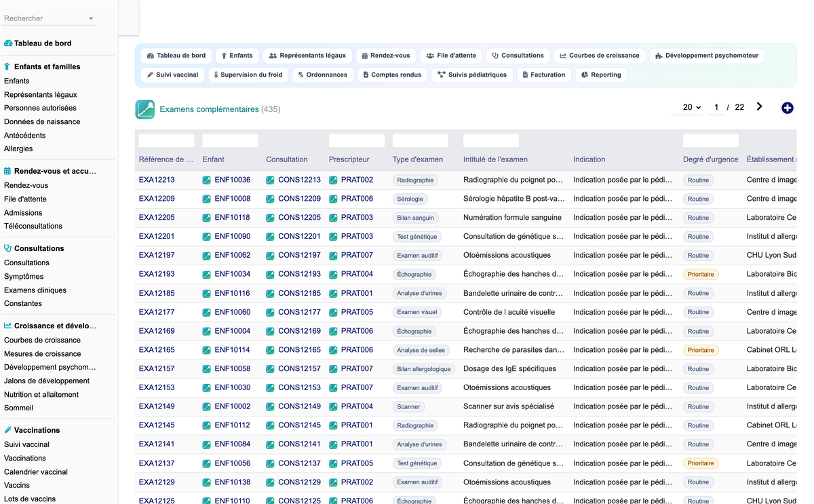Open Téléconsultations in the sidebar

tap(33, 227)
